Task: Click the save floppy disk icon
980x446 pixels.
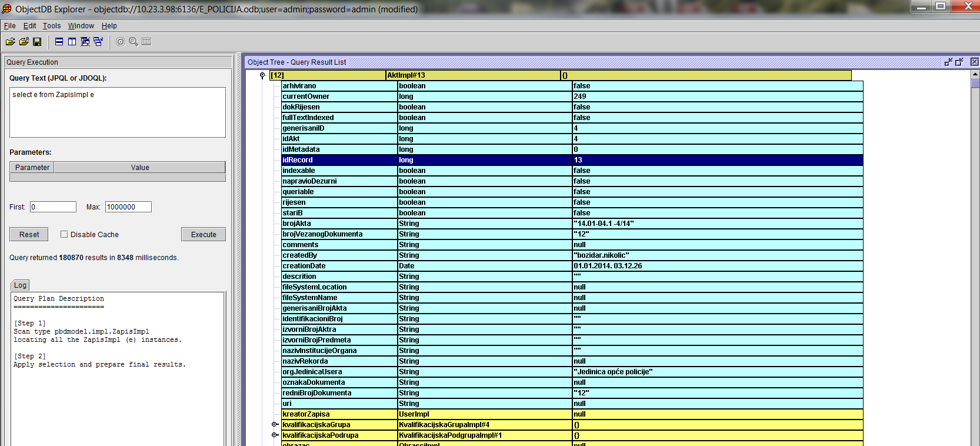Action: point(37,42)
